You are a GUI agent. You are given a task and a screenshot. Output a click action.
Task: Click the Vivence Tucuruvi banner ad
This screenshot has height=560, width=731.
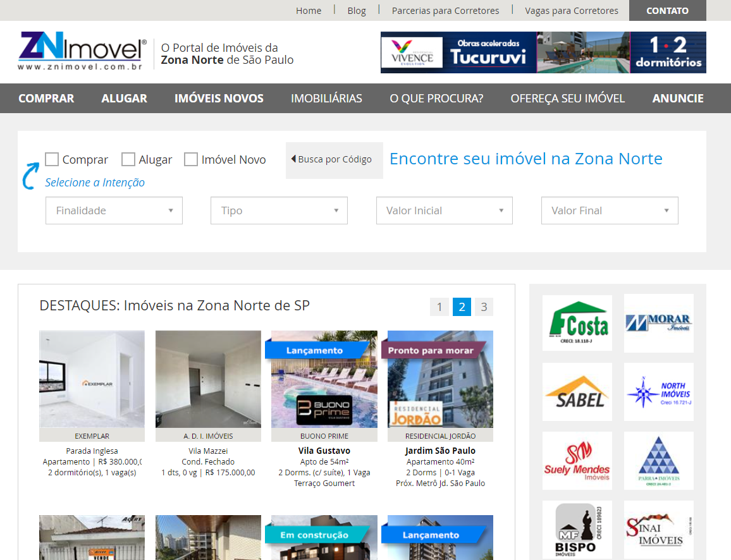point(543,52)
